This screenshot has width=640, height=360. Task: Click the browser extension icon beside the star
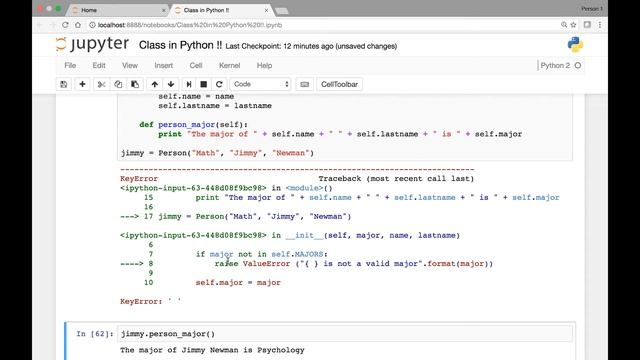coord(587,25)
